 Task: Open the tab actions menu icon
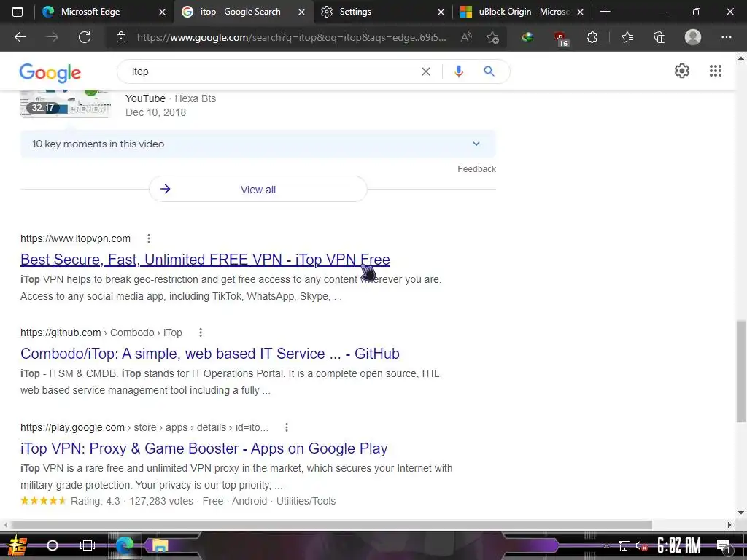tap(18, 12)
